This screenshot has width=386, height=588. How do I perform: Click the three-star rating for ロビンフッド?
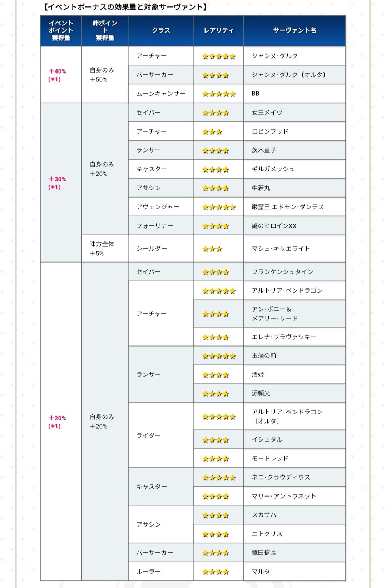pos(212,132)
